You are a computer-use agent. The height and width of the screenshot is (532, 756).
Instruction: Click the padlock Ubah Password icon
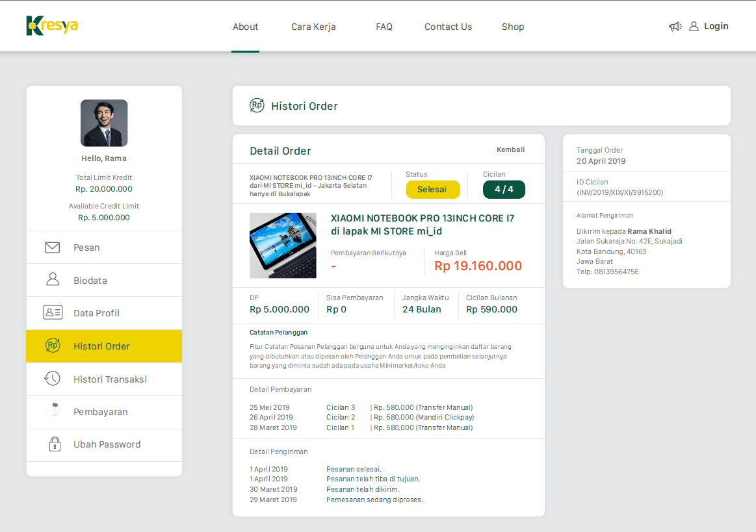pyautogui.click(x=55, y=444)
